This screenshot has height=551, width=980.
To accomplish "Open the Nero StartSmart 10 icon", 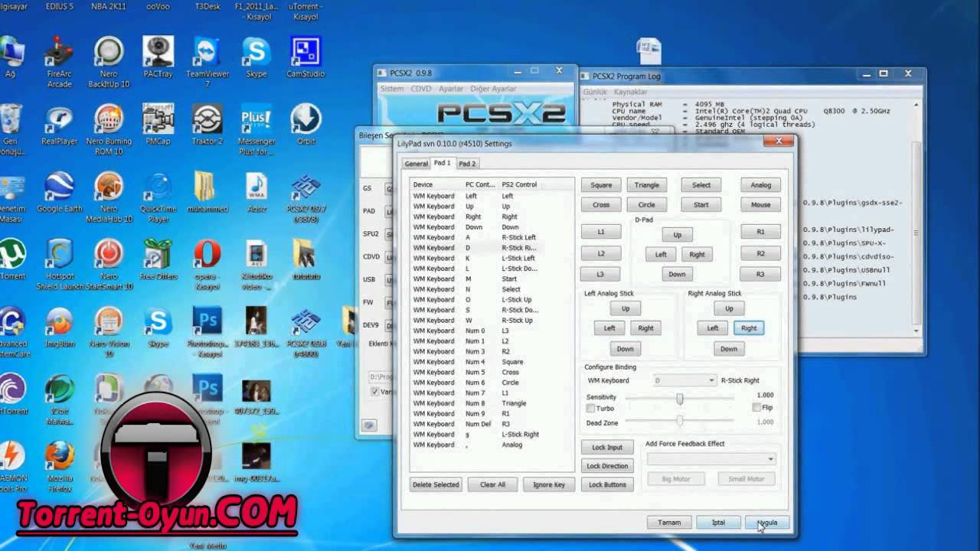I will (108, 264).
